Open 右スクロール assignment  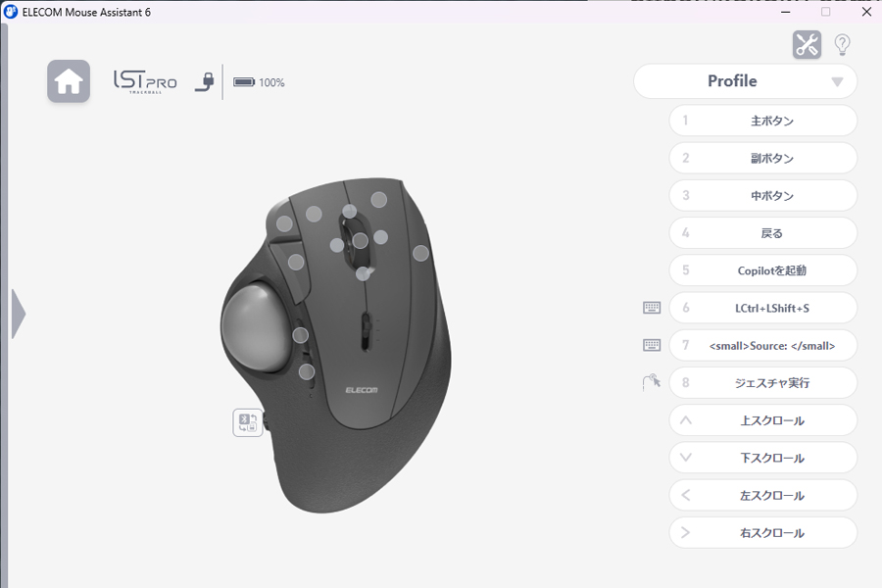pos(763,532)
